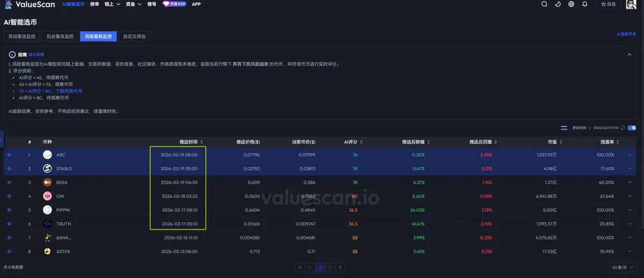Favorite OM with star icon
Image resolution: width=644 pixels, height=278 pixels.
(10, 196)
